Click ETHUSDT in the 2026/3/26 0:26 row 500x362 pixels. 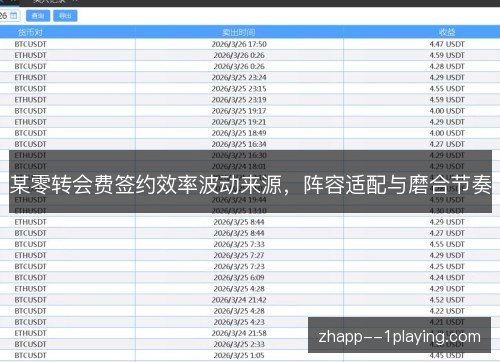click(x=30, y=55)
